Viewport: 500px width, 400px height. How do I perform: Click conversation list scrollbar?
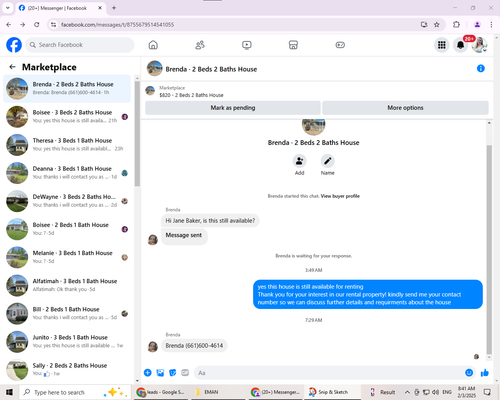137,133
